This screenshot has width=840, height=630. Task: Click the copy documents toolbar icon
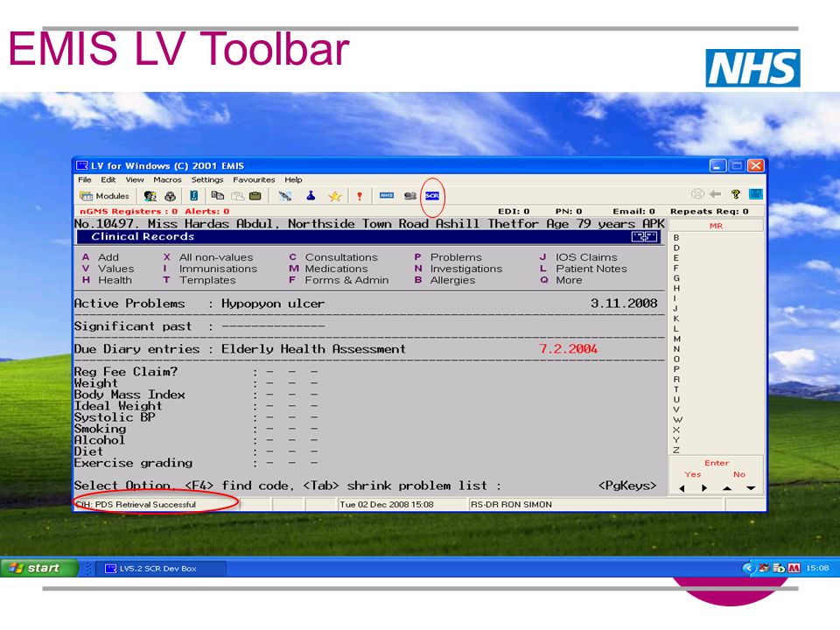(x=218, y=195)
